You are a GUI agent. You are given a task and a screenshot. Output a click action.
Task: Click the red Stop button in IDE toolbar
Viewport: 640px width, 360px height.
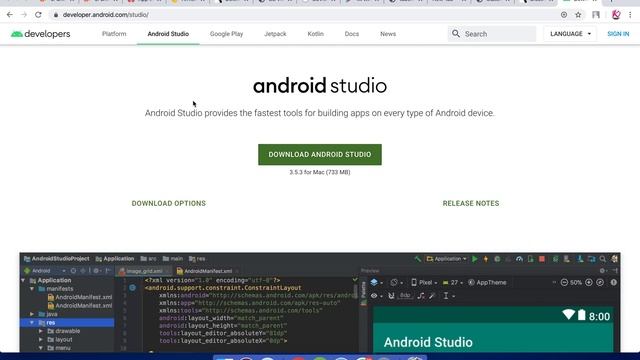(542, 259)
